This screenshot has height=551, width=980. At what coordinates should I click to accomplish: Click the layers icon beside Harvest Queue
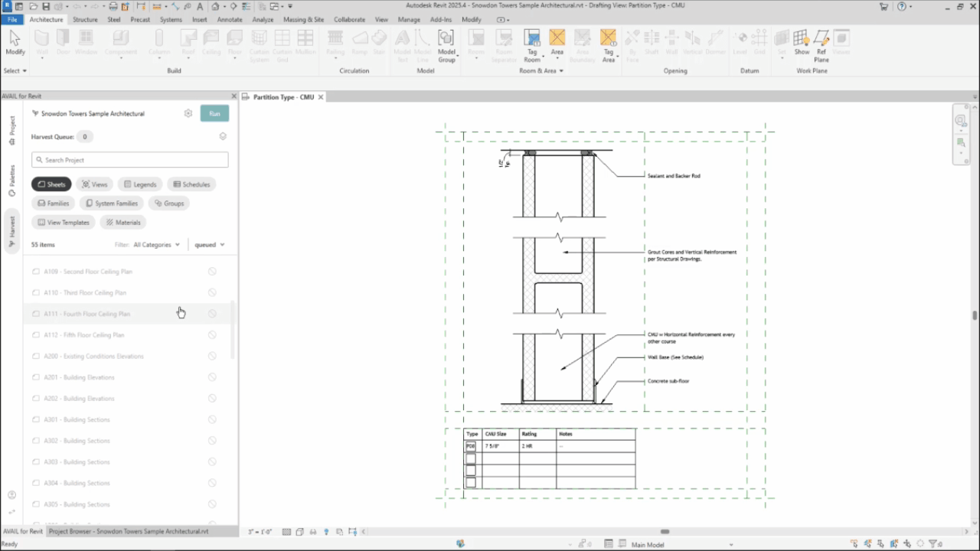[223, 136]
